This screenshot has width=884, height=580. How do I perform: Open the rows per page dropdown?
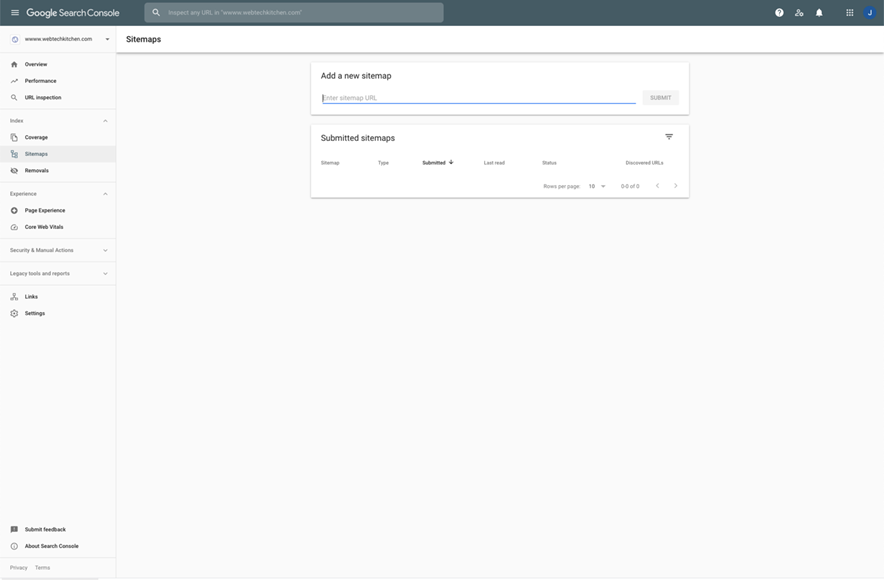[594, 184]
